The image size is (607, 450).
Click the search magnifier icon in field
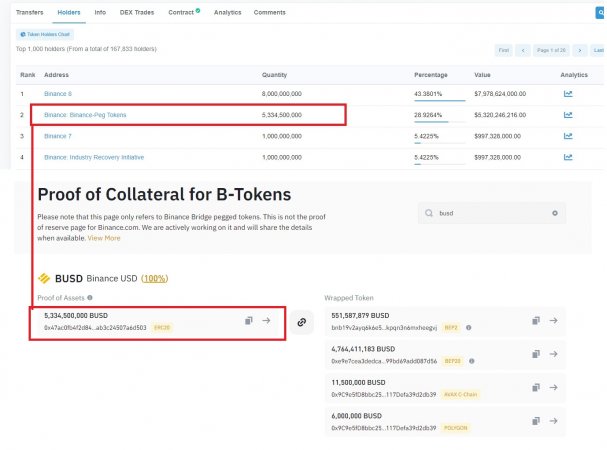pos(429,213)
